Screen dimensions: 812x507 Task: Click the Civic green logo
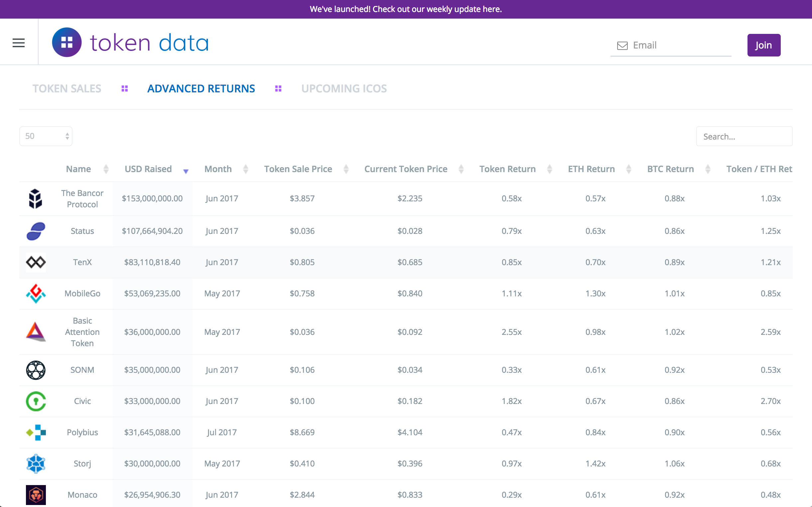36,401
